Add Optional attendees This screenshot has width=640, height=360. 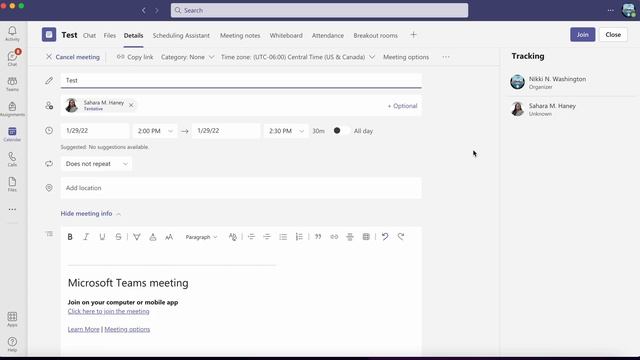pos(402,106)
